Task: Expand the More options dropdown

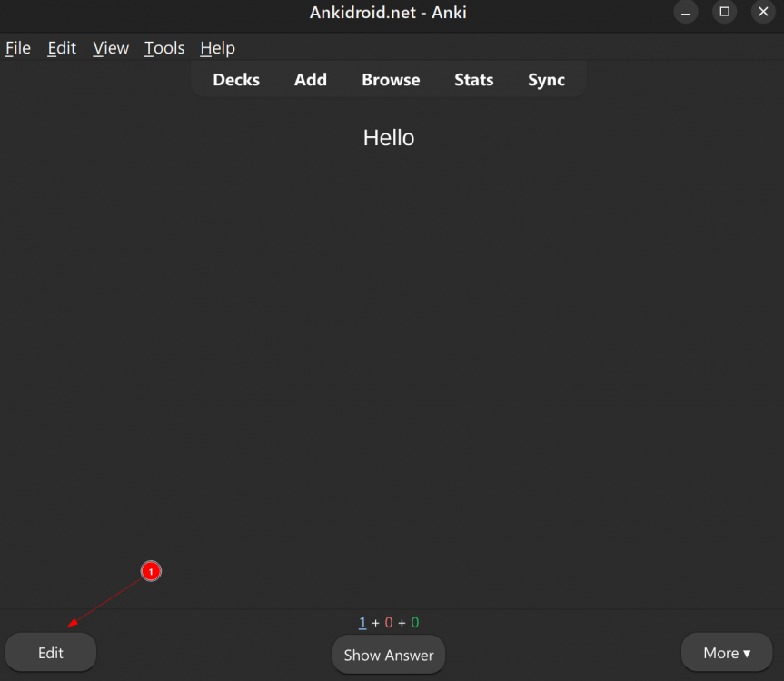Action: (x=727, y=653)
